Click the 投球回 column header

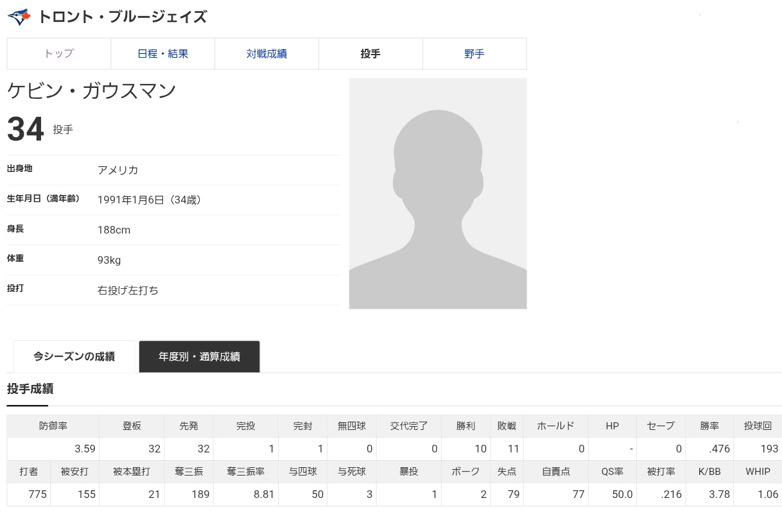tap(758, 426)
